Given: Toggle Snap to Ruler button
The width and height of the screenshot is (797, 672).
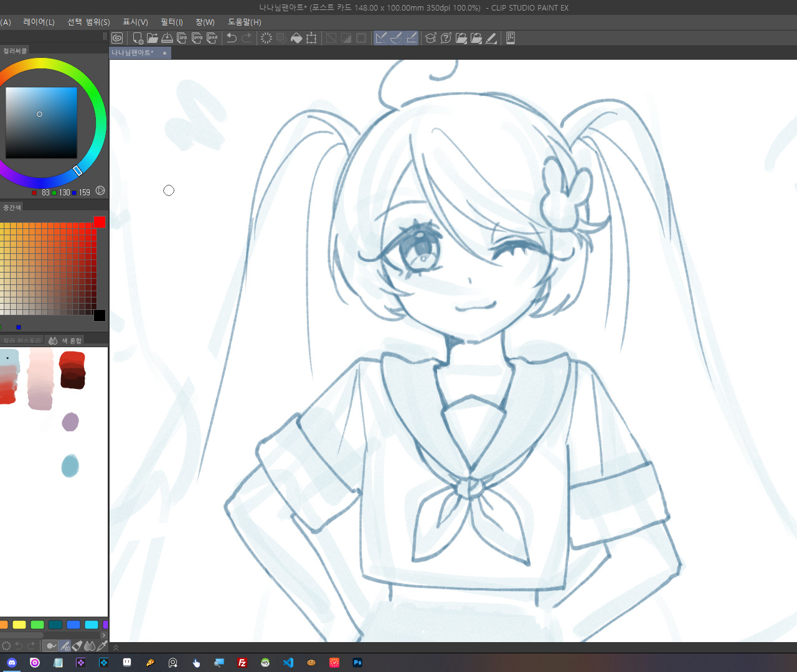Looking at the screenshot, I should pos(381,38).
